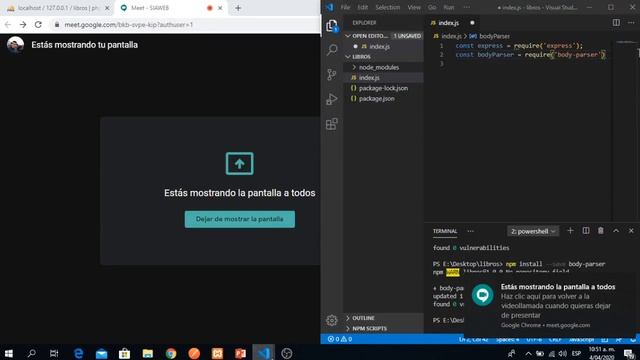The image size is (640, 360).
Task: Open the Run and Debug view
Action: pos(332,99)
